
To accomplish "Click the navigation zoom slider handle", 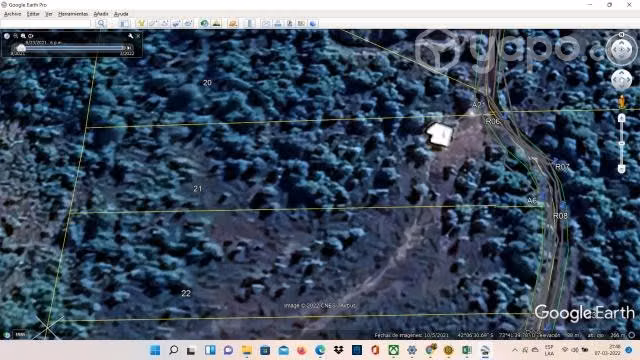I will click(621, 144).
